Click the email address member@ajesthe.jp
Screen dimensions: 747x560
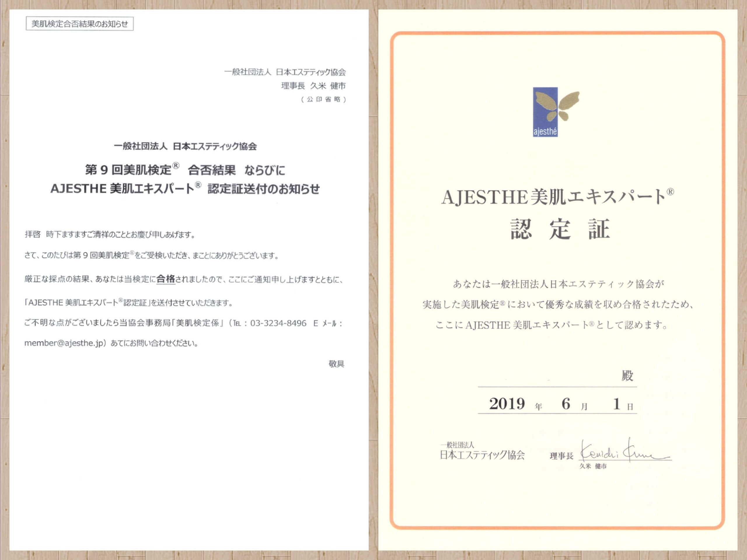point(64,343)
